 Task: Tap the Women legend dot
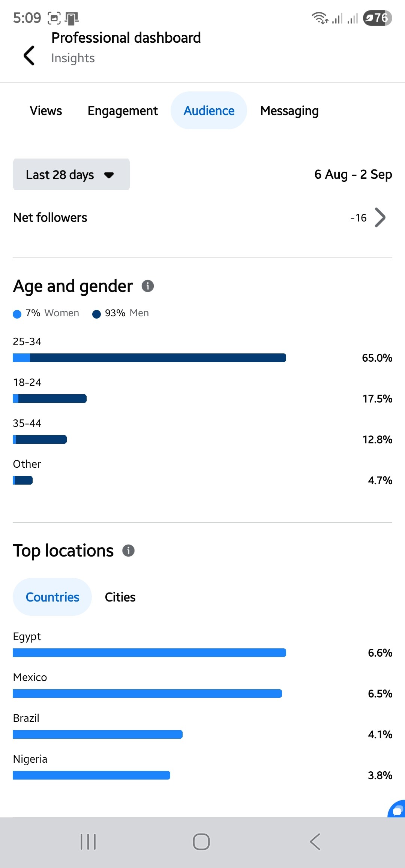click(x=17, y=314)
